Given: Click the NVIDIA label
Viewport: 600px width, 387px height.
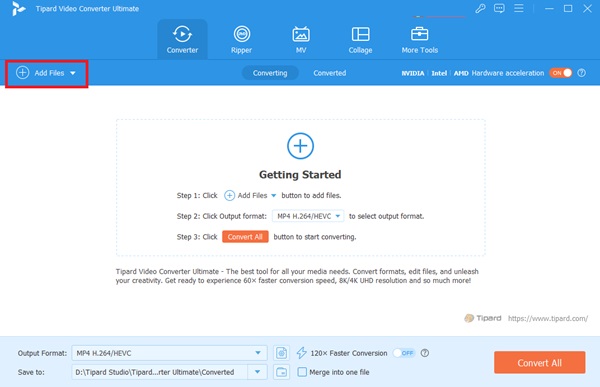Looking at the screenshot, I should coord(412,73).
